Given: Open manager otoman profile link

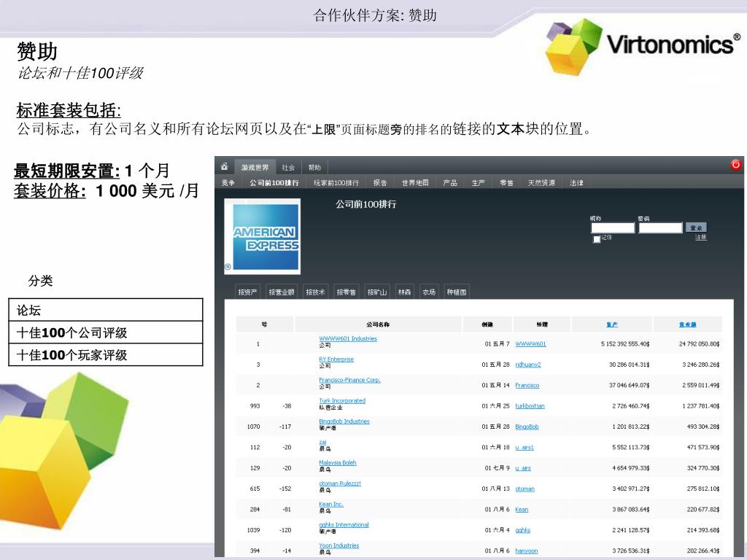Looking at the screenshot, I should tap(525, 489).
